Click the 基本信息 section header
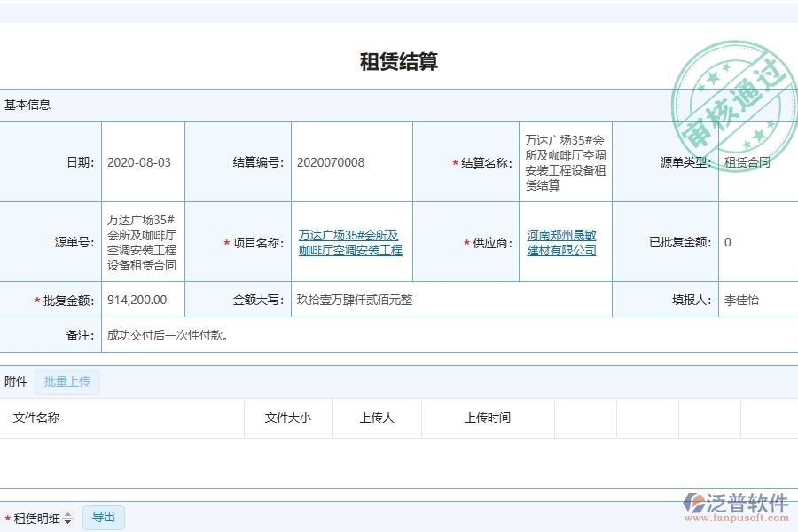 [27, 104]
